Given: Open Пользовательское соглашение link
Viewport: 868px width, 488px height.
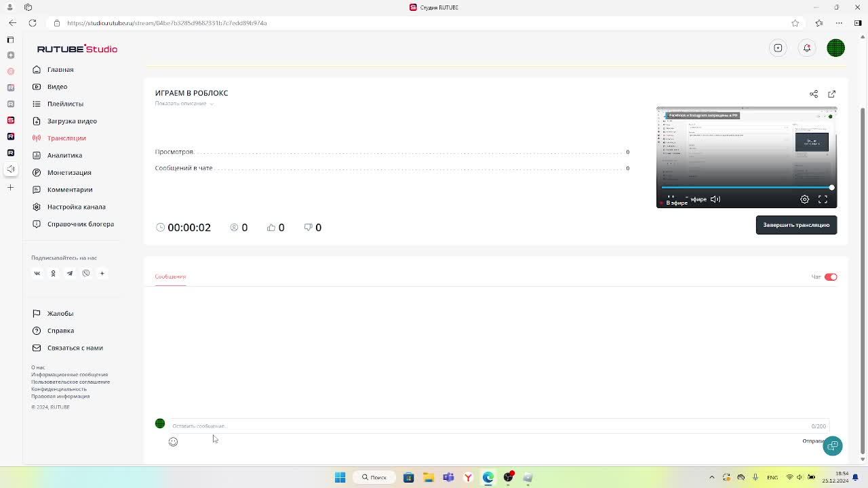Looking at the screenshot, I should 71,382.
